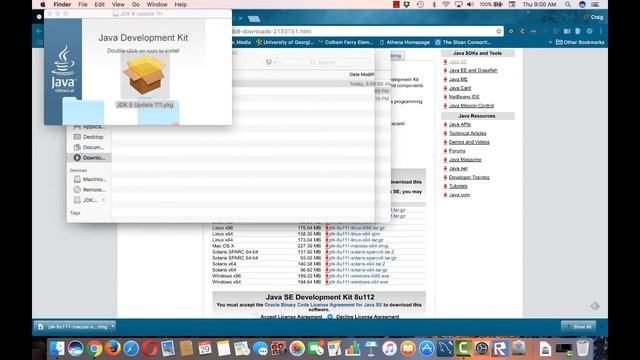Open the Volume control in the menu bar

pyautogui.click(x=470, y=4)
